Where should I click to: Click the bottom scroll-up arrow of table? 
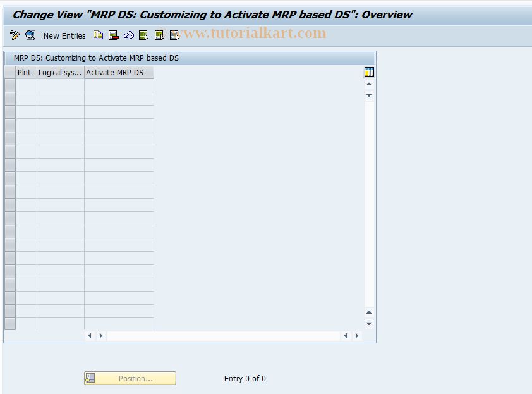click(369, 312)
